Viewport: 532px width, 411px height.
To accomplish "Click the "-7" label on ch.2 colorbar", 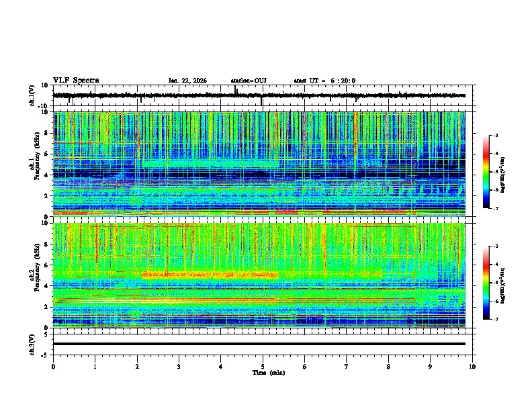I will (495, 319).
